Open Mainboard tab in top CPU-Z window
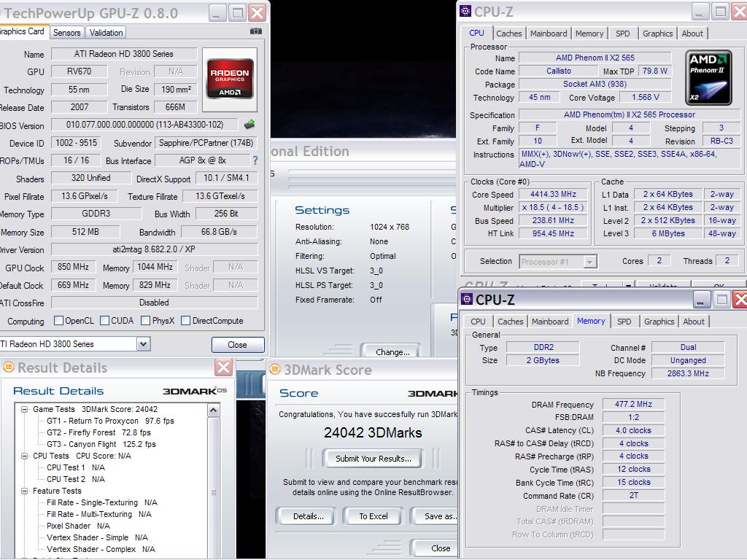The image size is (747, 560). click(x=549, y=34)
